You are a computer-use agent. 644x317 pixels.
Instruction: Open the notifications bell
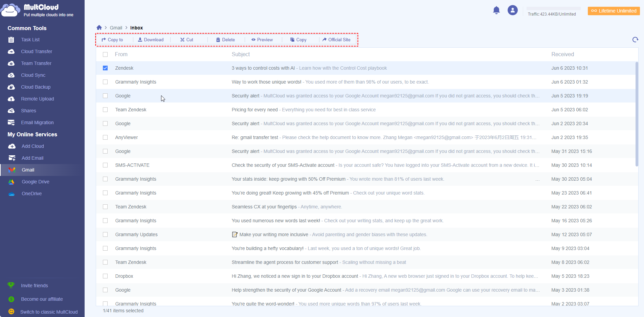(x=496, y=10)
